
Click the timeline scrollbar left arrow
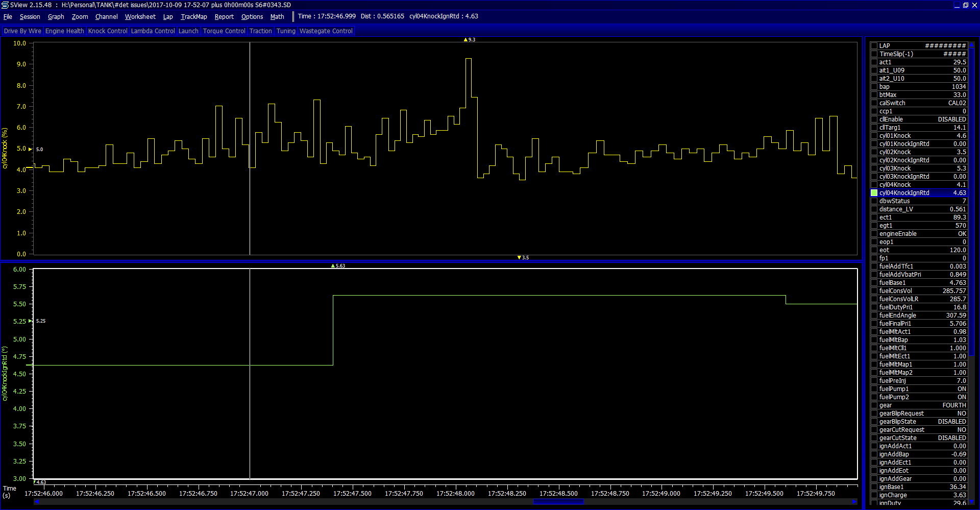(x=36, y=502)
